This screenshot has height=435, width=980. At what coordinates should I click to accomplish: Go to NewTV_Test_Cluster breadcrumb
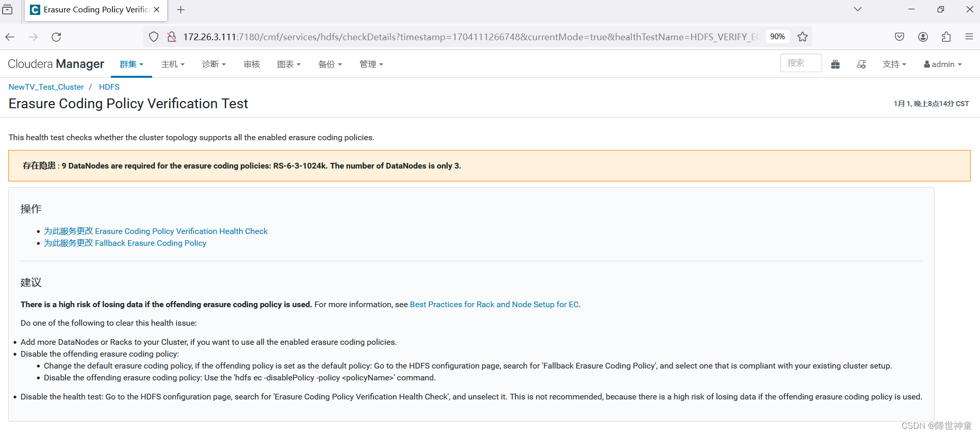pyautogui.click(x=46, y=87)
